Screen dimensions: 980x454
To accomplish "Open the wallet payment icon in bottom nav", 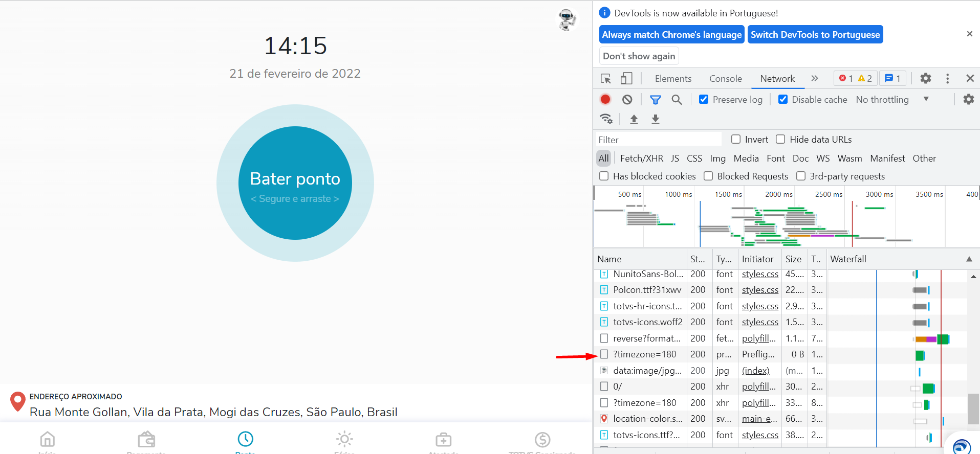I will (x=146, y=439).
